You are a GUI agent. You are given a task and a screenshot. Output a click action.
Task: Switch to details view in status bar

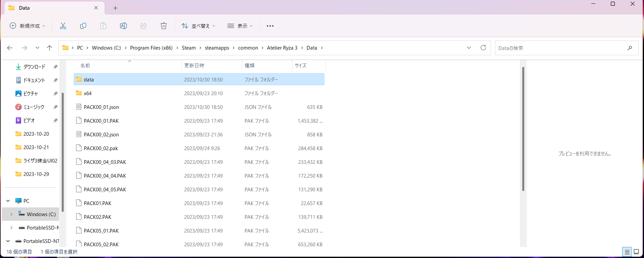627,252
